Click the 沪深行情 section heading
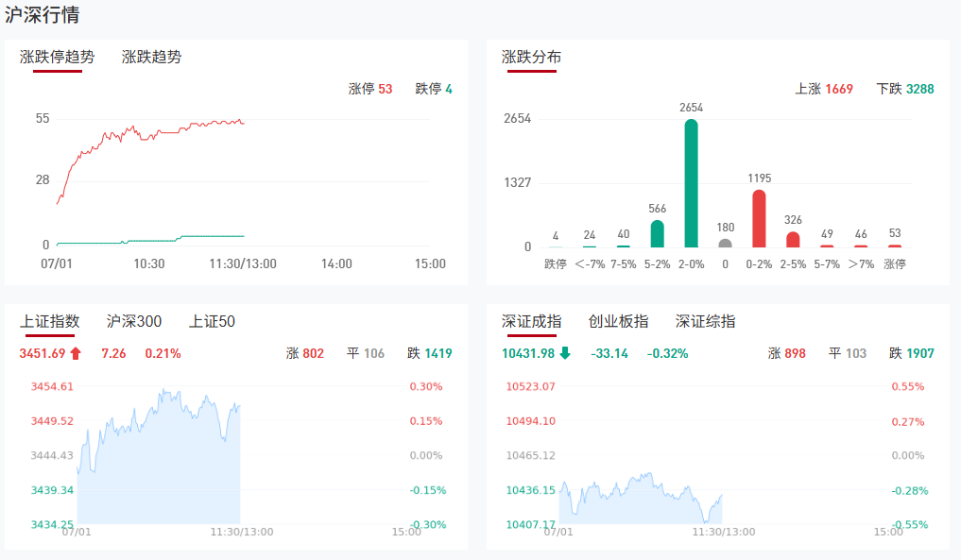 coord(43,15)
